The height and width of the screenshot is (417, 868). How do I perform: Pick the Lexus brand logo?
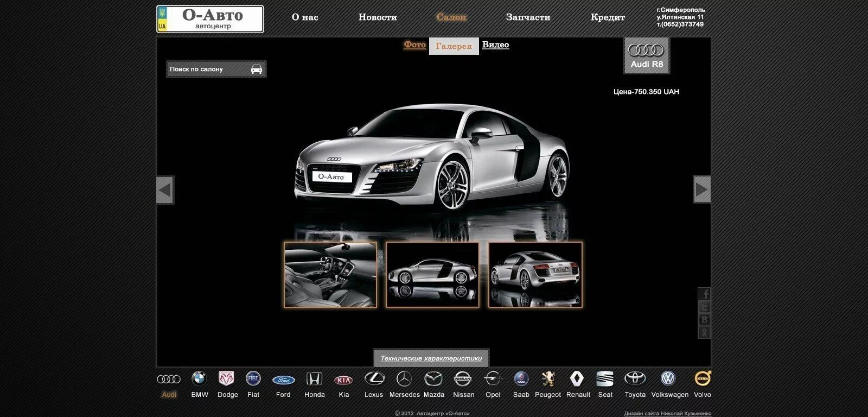[374, 378]
